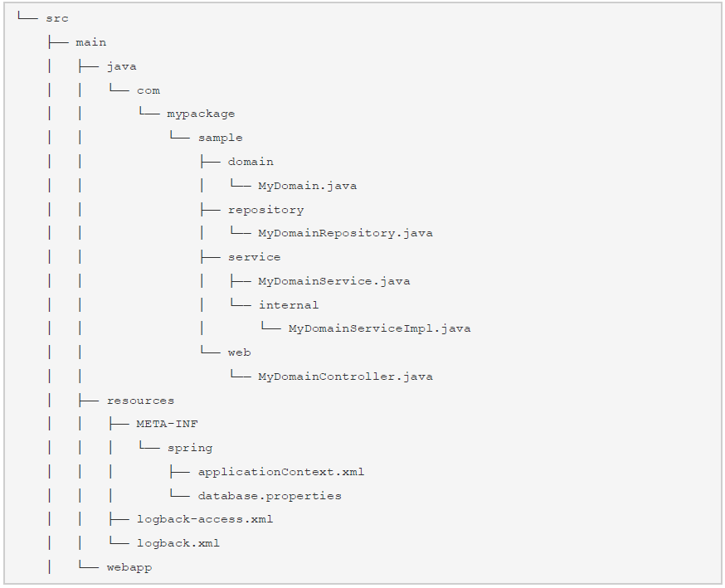This screenshot has width=725, height=588.
Task: Click the com package folder
Action: tap(148, 90)
